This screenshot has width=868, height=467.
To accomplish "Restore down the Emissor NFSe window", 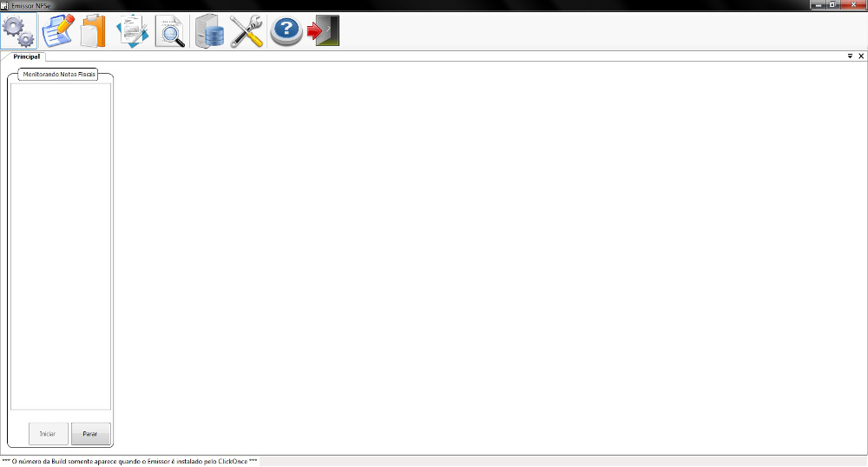I will pyautogui.click(x=832, y=5).
